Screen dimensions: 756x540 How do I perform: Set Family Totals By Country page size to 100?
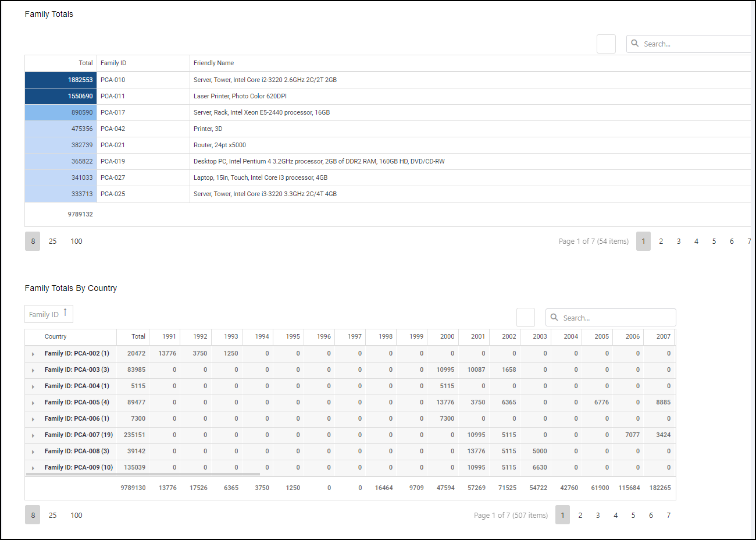coord(76,516)
